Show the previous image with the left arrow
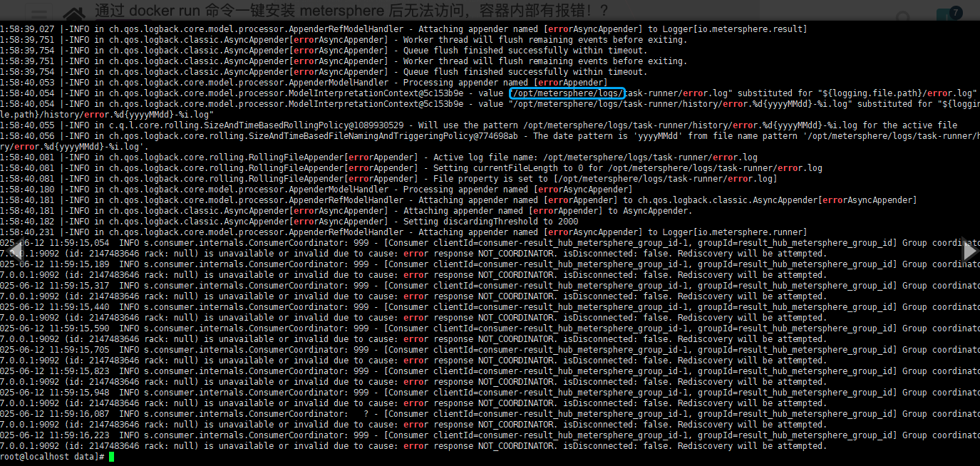This screenshot has width=980, height=466. 14,250
